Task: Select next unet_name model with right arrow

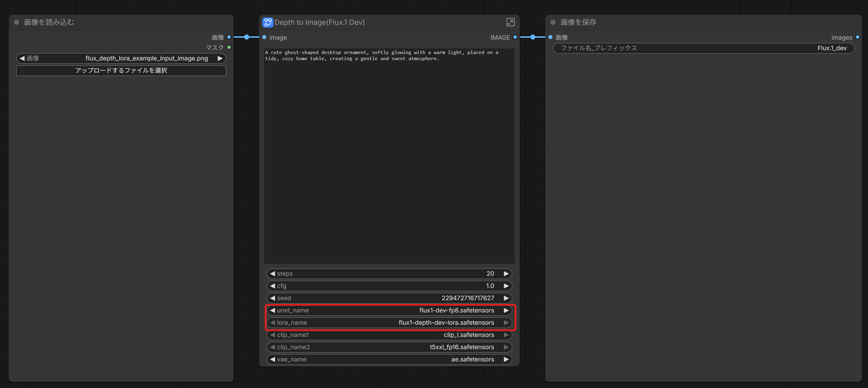Action: 506,311
